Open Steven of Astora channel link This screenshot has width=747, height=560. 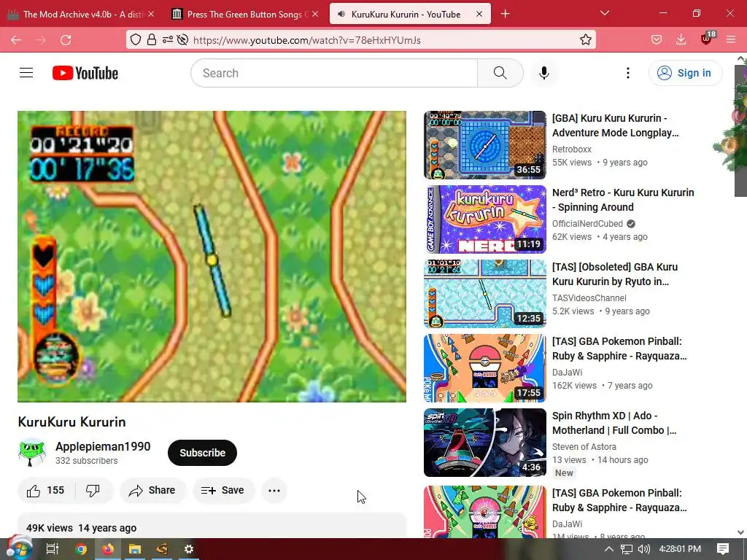coord(584,447)
